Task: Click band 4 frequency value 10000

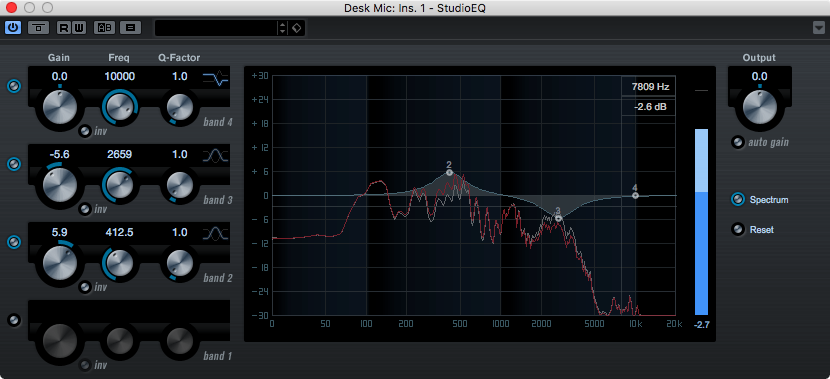Action: point(119,76)
